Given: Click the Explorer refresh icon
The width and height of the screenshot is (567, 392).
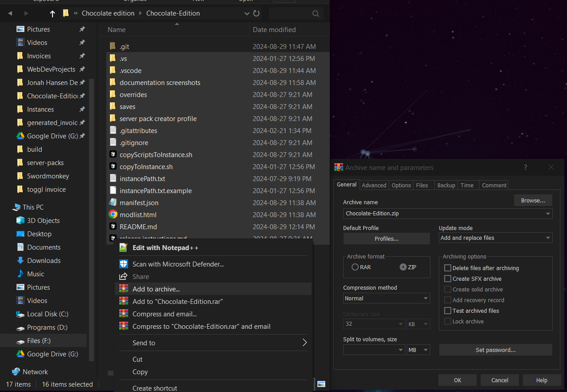Looking at the screenshot, I should (x=257, y=13).
